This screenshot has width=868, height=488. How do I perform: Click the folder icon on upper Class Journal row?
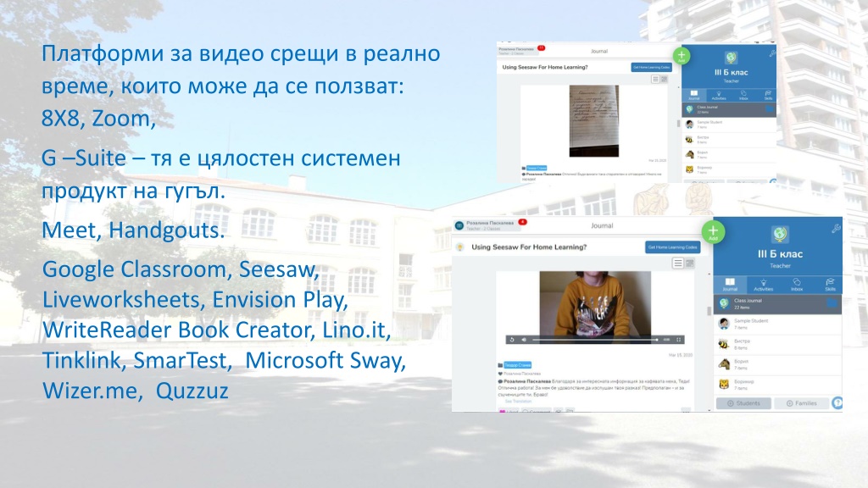(x=769, y=109)
